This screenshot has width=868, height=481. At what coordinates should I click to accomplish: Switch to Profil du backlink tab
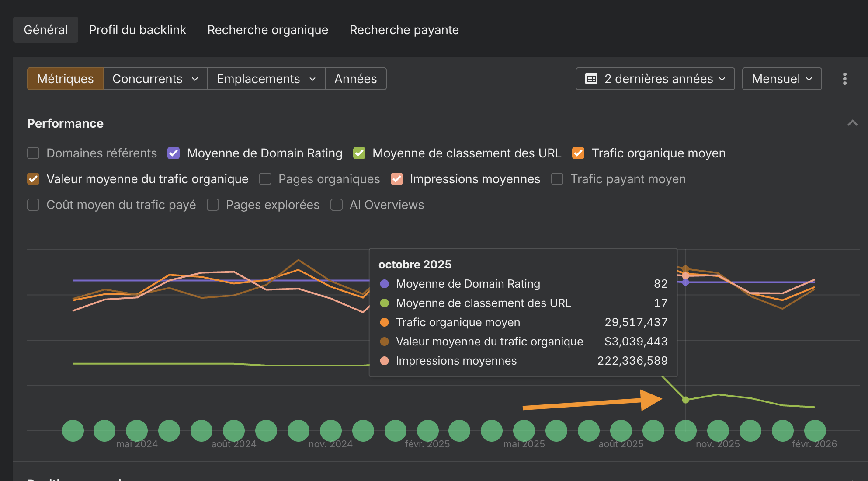[x=137, y=30]
